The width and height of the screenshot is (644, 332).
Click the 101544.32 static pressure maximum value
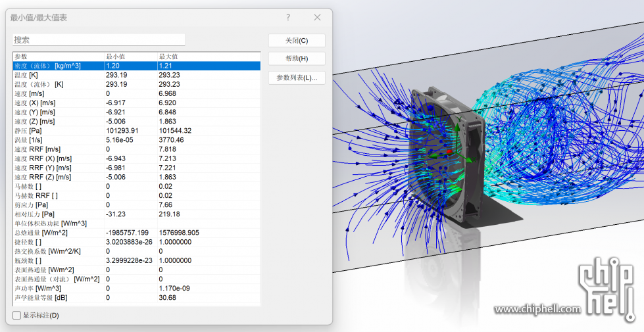175,131
